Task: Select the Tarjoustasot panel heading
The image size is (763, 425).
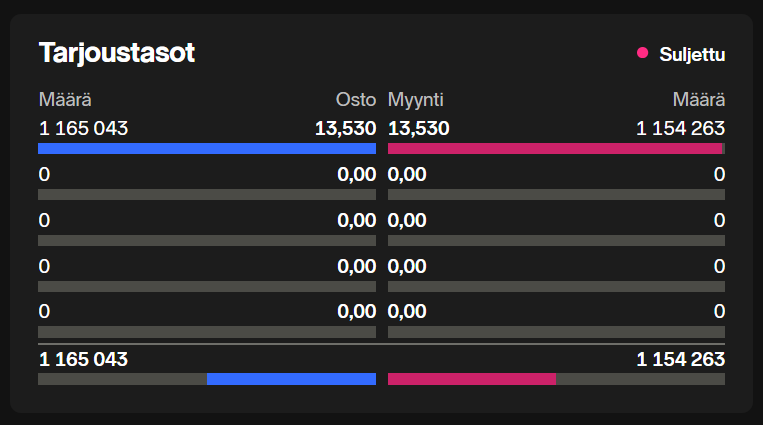Action: pos(116,53)
